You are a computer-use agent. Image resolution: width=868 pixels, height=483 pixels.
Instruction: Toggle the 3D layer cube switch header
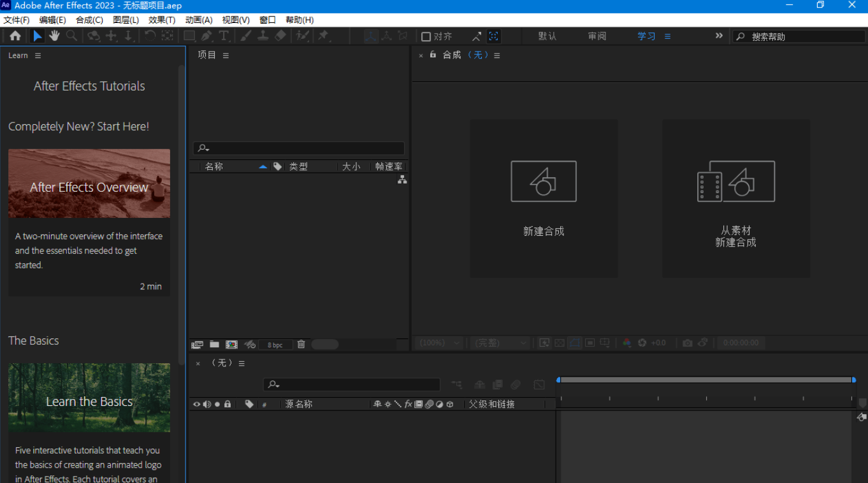450,404
